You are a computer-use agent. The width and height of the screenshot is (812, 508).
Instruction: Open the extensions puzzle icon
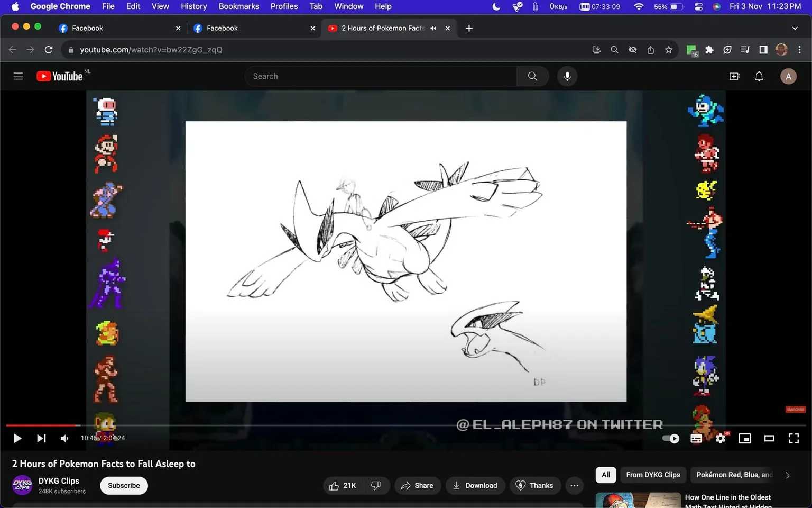tap(709, 50)
